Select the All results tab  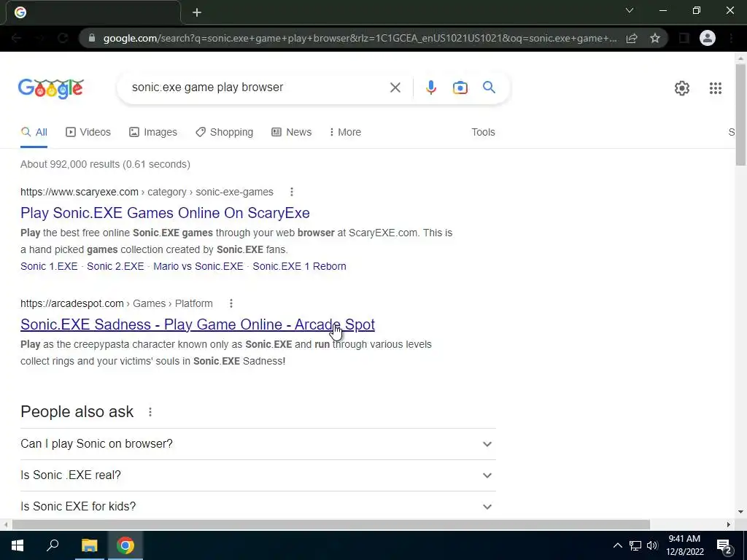(34, 133)
